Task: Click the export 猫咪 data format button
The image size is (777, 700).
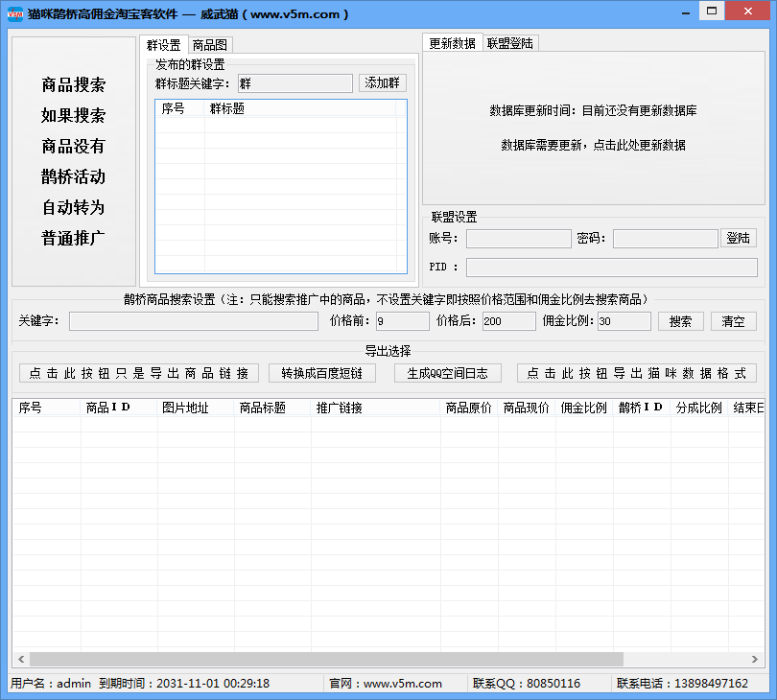Action: (636, 373)
